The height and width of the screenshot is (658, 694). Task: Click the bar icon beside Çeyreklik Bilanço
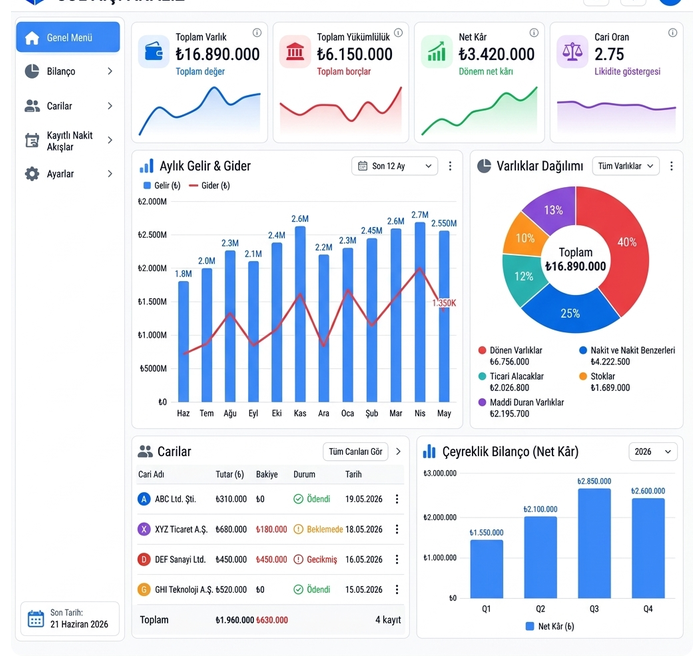pyautogui.click(x=429, y=451)
